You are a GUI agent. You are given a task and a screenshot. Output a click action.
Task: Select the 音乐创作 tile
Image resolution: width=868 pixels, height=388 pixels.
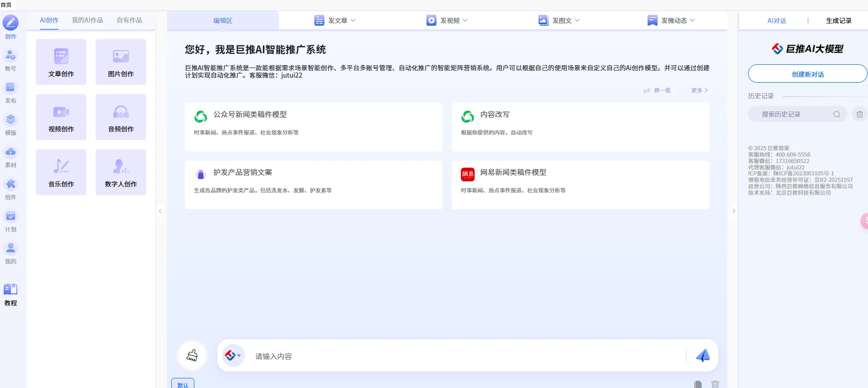pyautogui.click(x=61, y=172)
